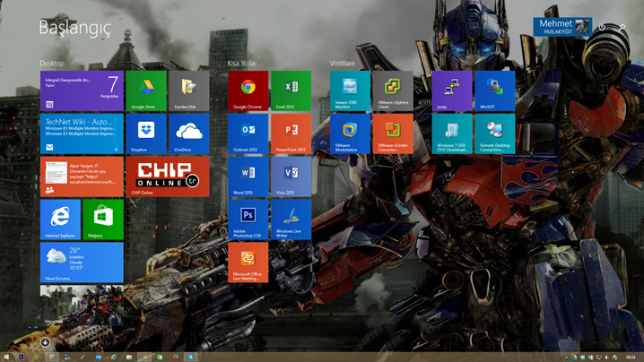Select the VmWare group header
Screen dimensions: 644x362
(342, 64)
